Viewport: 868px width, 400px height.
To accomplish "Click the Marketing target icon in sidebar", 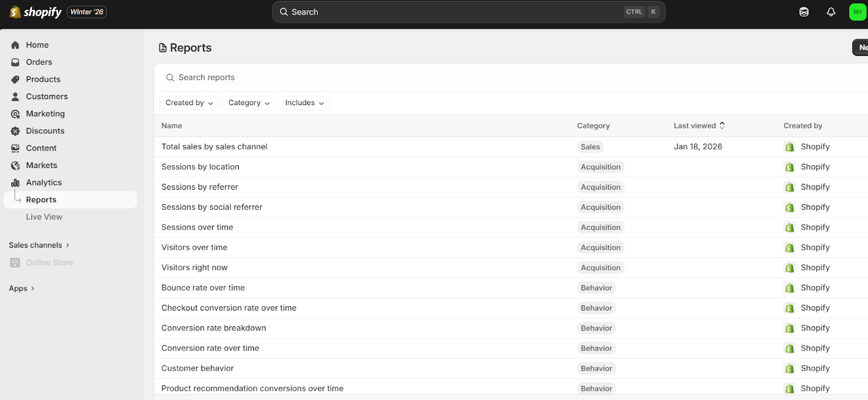I will pos(15,114).
